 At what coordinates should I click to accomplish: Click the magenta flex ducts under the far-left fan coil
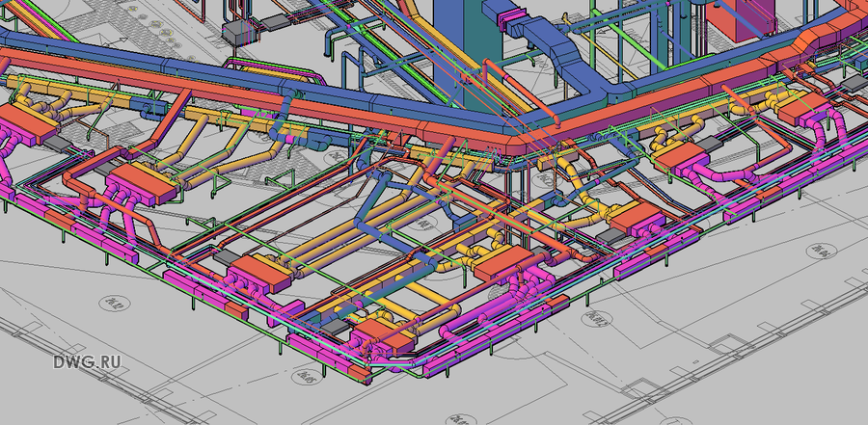click(8, 161)
